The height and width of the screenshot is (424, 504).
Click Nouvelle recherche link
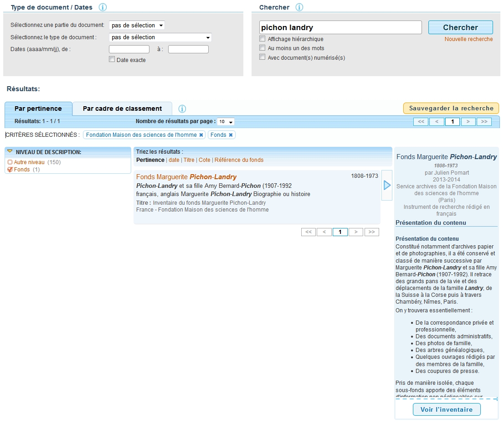(x=468, y=39)
